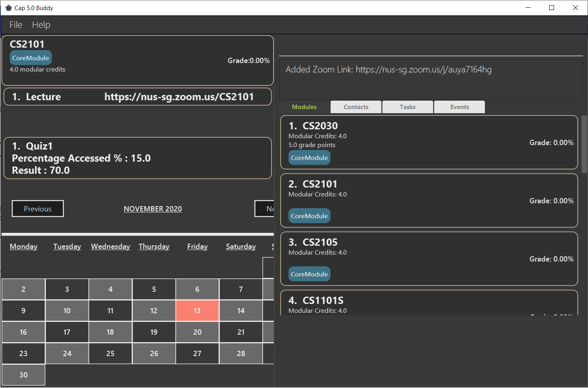
Task: Open the Help menu
Action: pos(41,25)
